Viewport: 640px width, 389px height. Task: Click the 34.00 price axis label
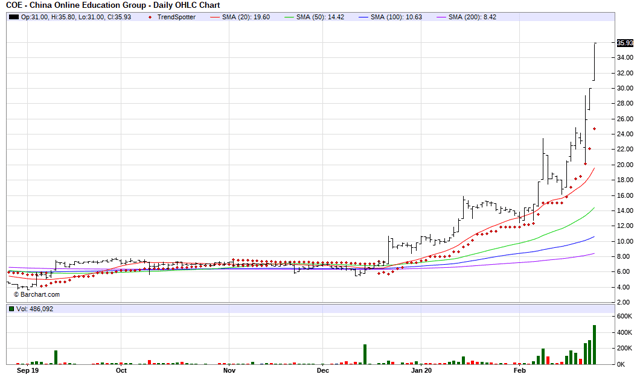pyautogui.click(x=625, y=58)
